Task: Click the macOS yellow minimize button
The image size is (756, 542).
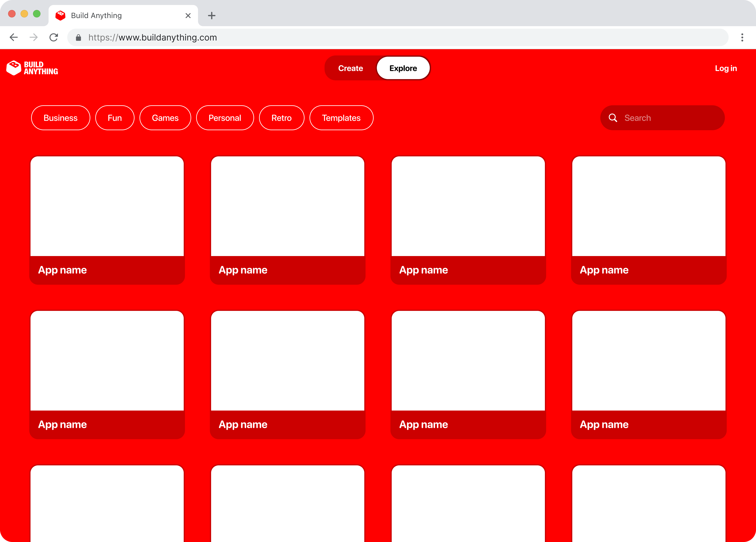Action: (x=24, y=14)
